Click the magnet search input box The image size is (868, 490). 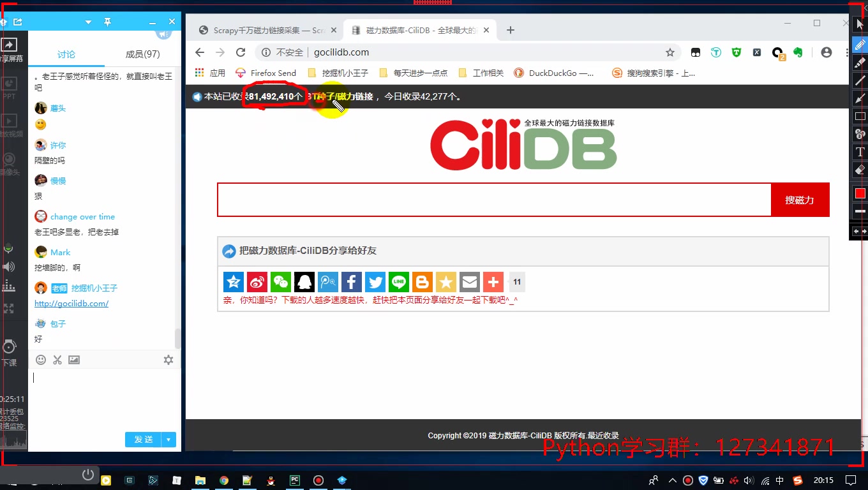(494, 200)
